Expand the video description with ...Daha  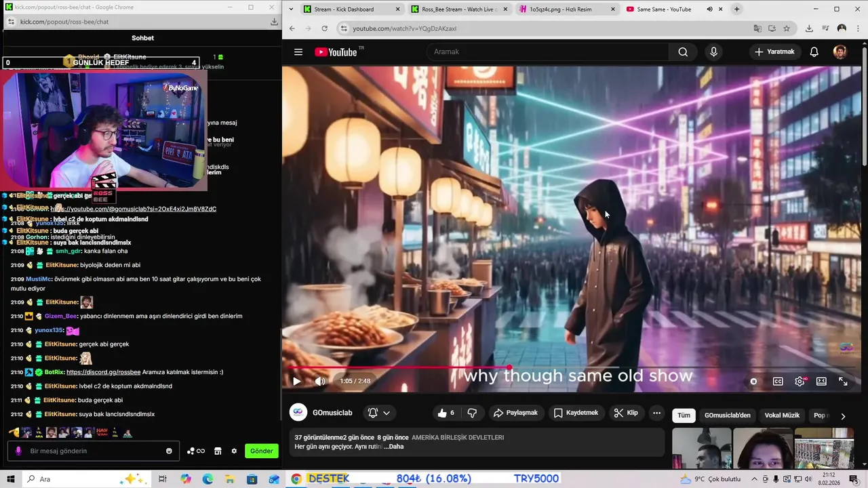[393, 447]
